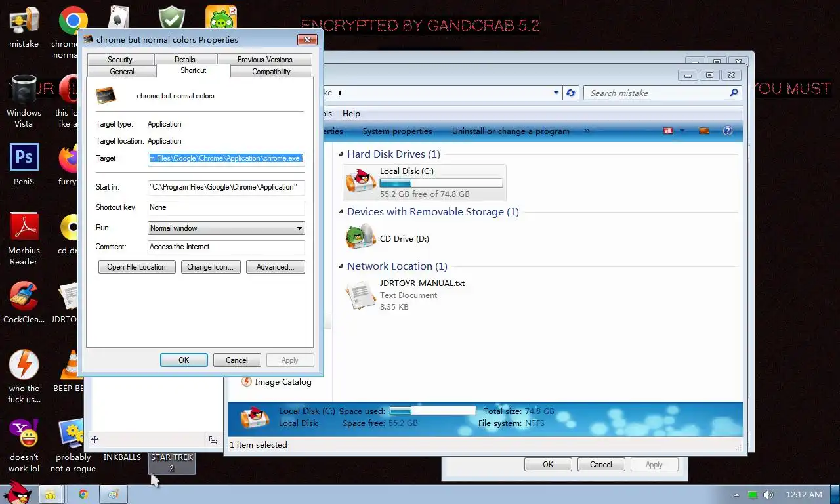The width and height of the screenshot is (840, 504).
Task: Click the Start in input field
Action: [x=226, y=187]
